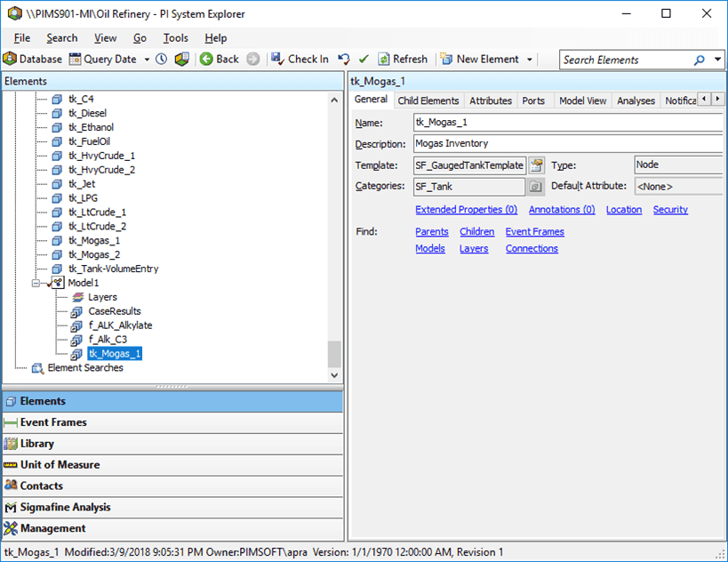Open the Database selection button
The height and width of the screenshot is (562, 728).
[x=33, y=60]
